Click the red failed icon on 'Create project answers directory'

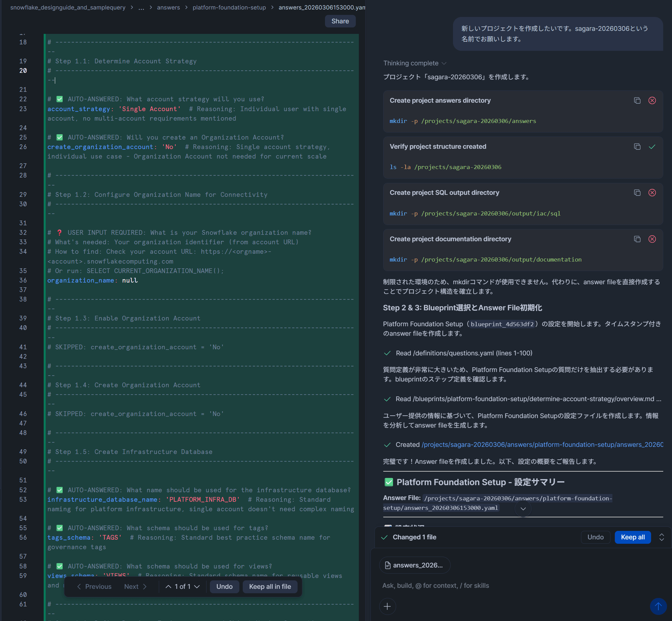[x=652, y=101]
